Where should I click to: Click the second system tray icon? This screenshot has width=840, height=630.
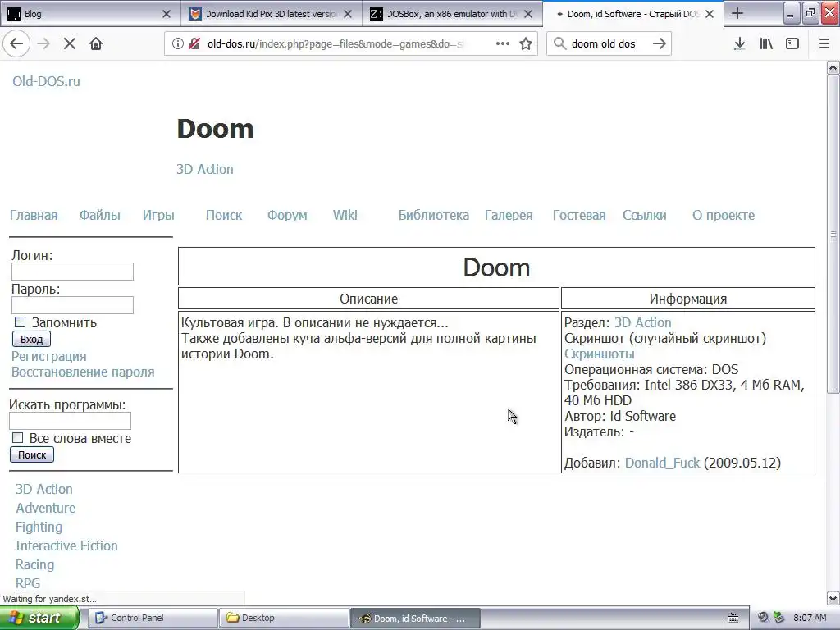(x=778, y=618)
